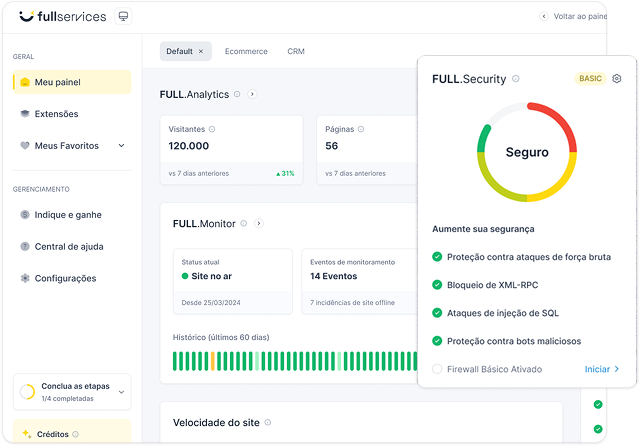
Task: Click info icon next to Velocidade do site
Action: point(267,423)
